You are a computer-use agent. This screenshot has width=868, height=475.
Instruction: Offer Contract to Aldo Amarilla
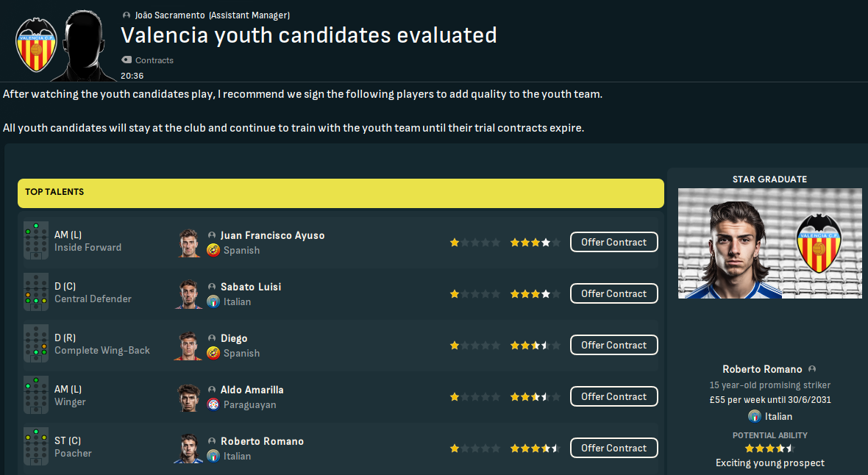(613, 396)
